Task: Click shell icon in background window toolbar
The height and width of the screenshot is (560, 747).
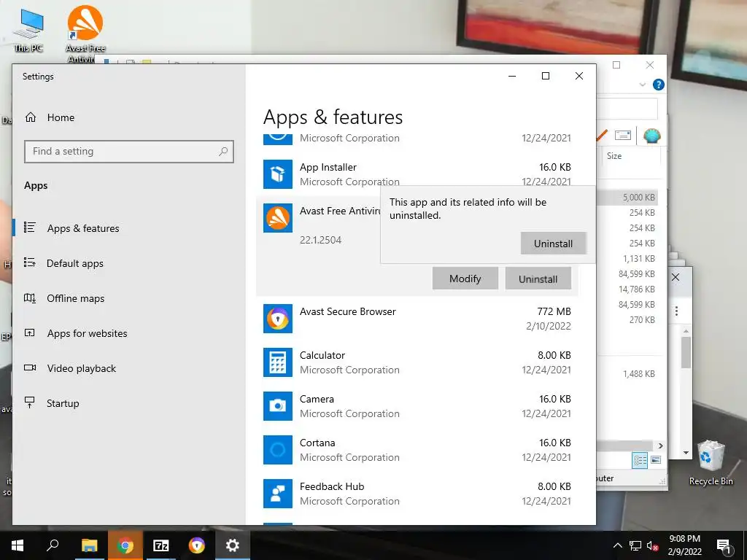Action: (651, 136)
